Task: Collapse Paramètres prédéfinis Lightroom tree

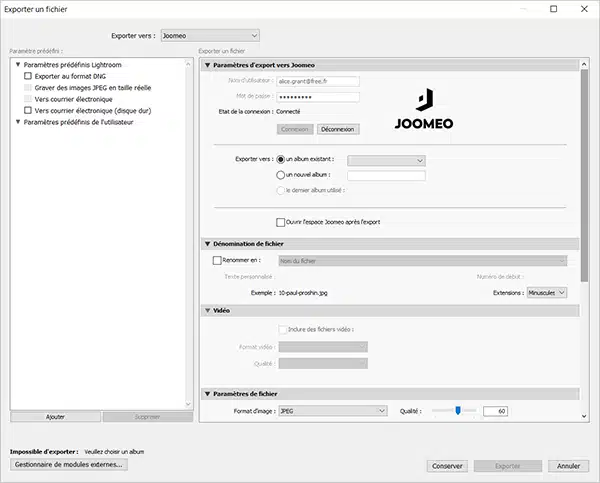Action: [x=18, y=65]
